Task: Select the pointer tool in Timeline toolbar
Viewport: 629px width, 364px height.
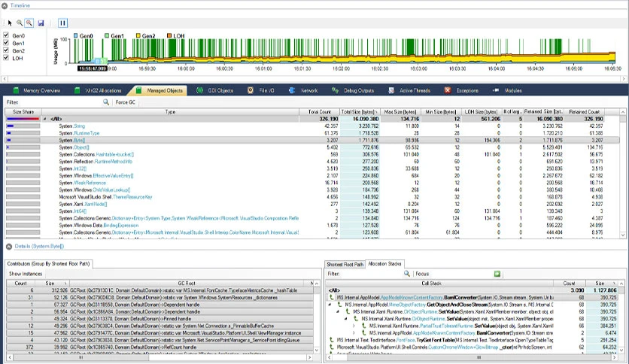Action: (10, 23)
